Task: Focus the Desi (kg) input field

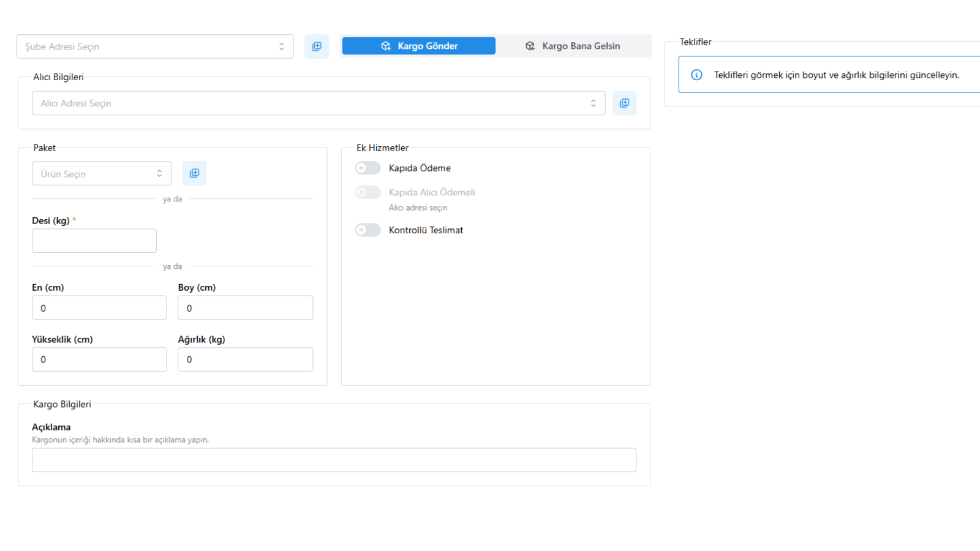Action: (x=94, y=241)
